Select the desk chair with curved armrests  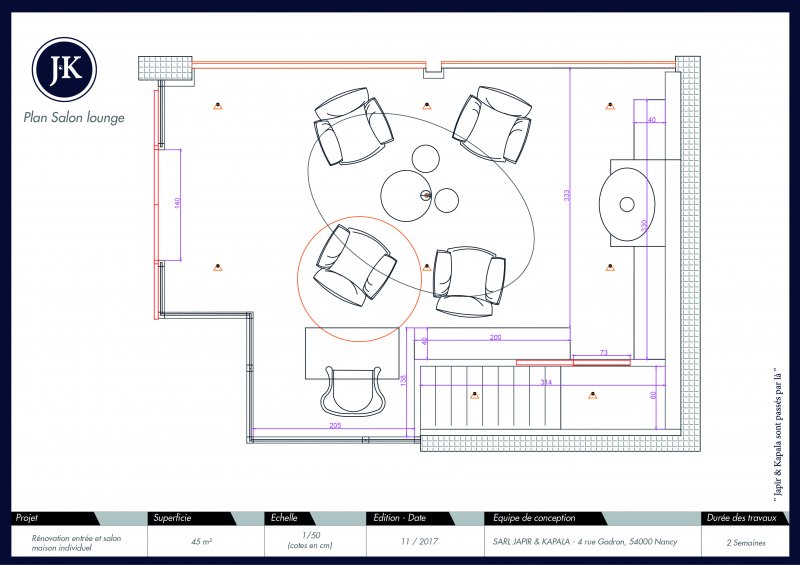click(x=352, y=391)
